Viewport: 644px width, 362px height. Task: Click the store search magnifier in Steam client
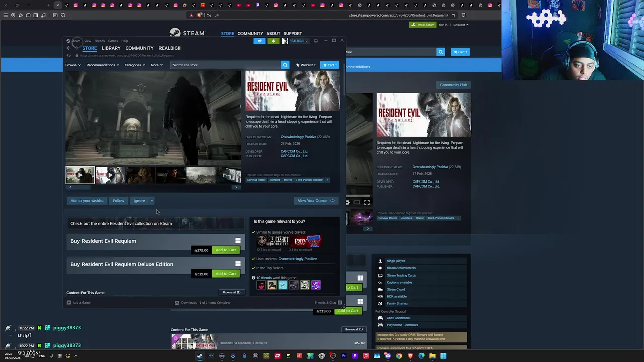[285, 65]
